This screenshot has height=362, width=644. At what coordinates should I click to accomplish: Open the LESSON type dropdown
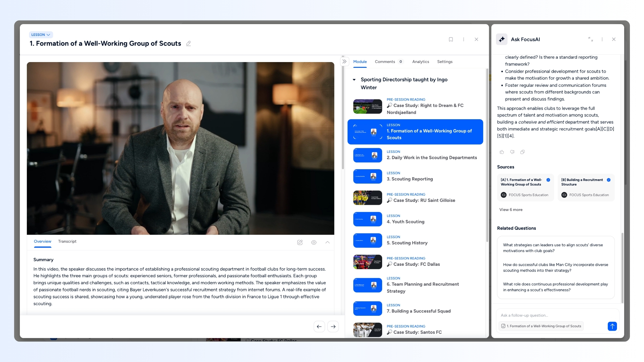(x=41, y=35)
